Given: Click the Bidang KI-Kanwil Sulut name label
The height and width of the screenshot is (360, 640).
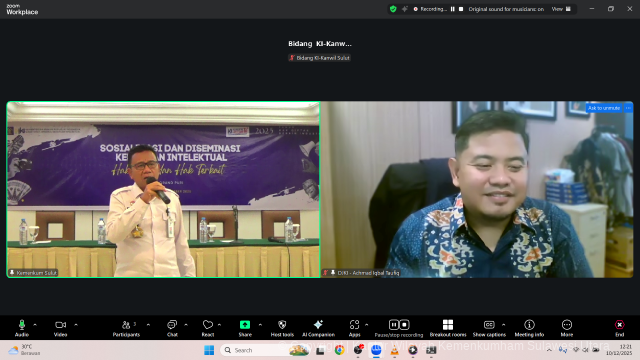Looking at the screenshot, I should pyautogui.click(x=320, y=58).
